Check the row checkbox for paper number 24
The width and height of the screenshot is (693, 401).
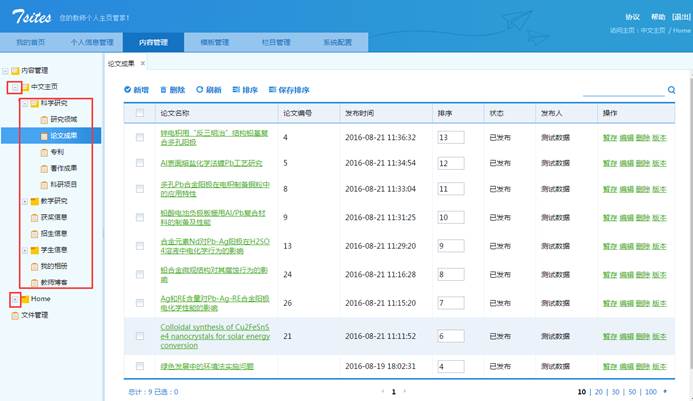tap(140, 274)
